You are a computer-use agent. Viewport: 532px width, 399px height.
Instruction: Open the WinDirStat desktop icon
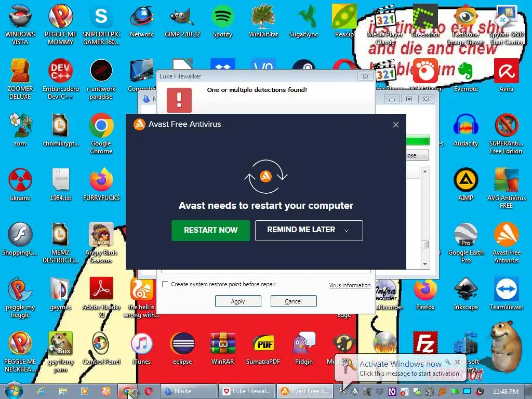[263, 21]
